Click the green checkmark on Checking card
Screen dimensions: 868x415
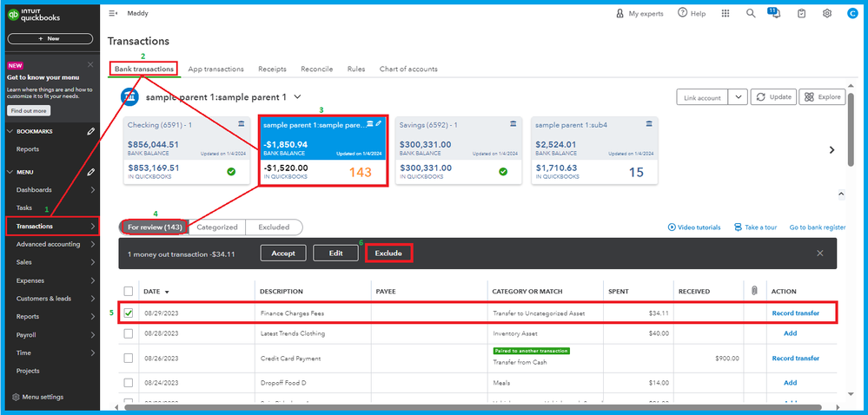[231, 172]
